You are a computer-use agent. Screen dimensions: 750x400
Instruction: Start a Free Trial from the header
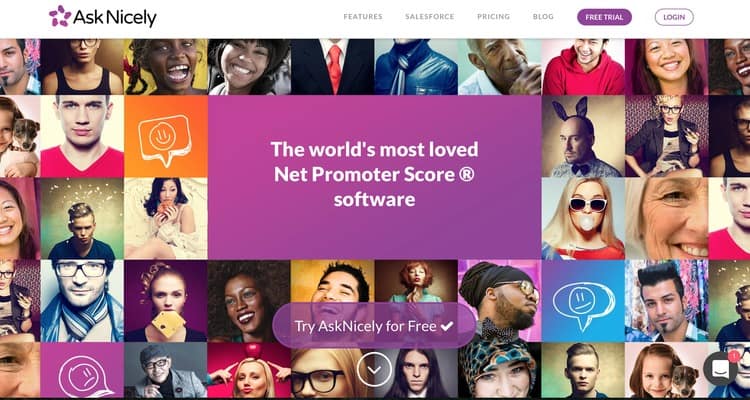pyautogui.click(x=605, y=17)
